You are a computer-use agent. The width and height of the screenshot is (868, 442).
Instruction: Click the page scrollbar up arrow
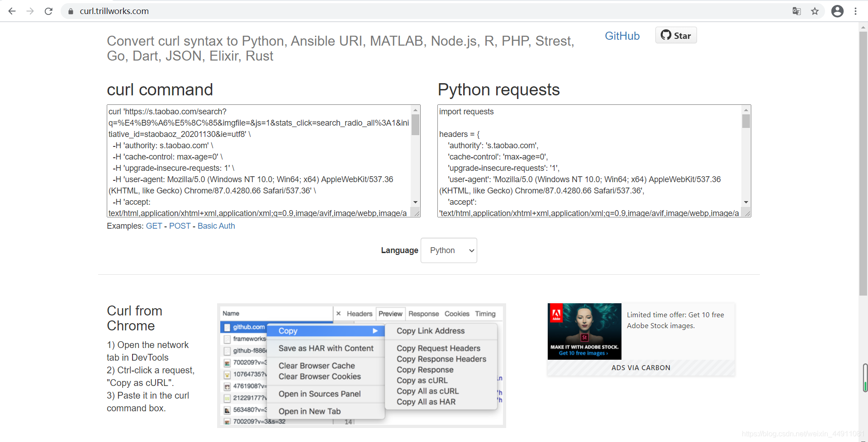pyautogui.click(x=863, y=27)
